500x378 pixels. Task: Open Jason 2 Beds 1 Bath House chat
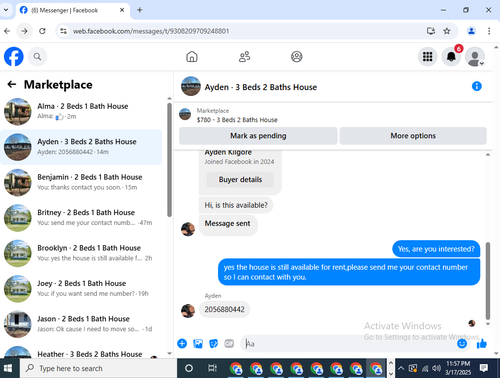pos(81,324)
